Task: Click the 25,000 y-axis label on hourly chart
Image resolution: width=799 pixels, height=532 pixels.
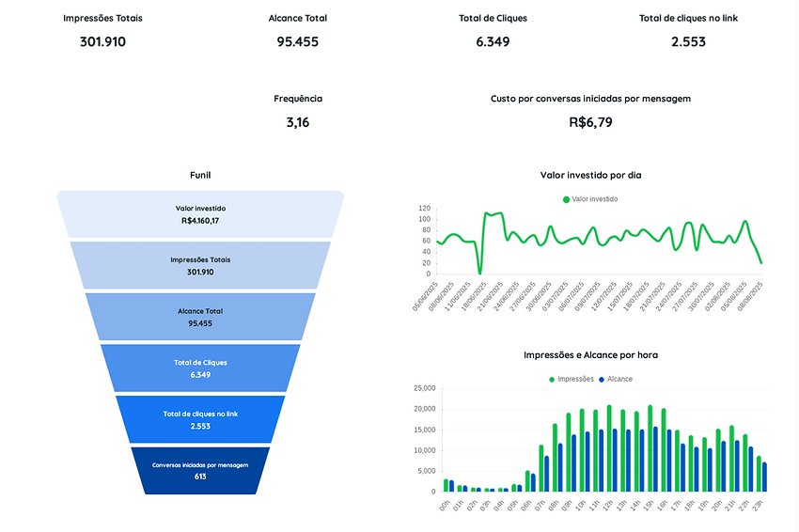Action: (425, 388)
